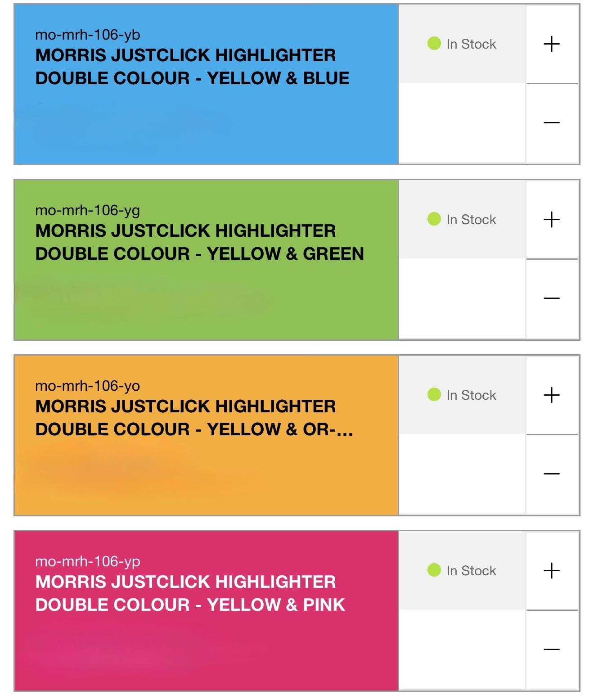
Task: Click product code mo-mrh-106-yg
Action: pos(88,210)
